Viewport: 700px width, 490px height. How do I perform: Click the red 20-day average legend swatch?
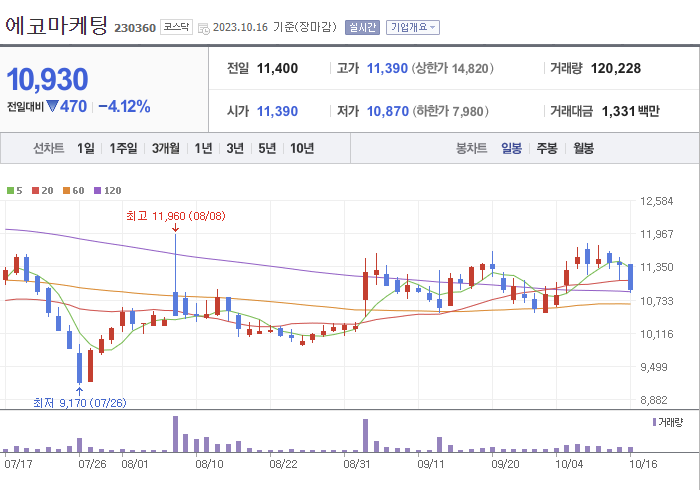[x=35, y=191]
